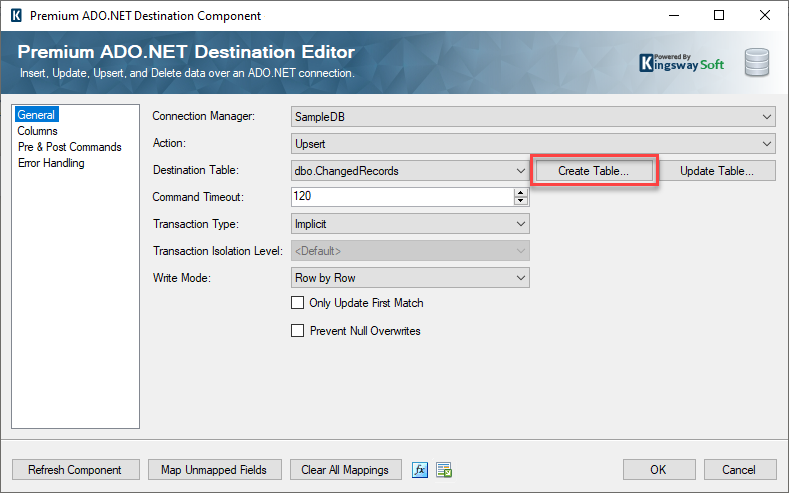The width and height of the screenshot is (789, 493).
Task: Click the disabled Transaction Isolation Level dropdown
Action: 410,251
